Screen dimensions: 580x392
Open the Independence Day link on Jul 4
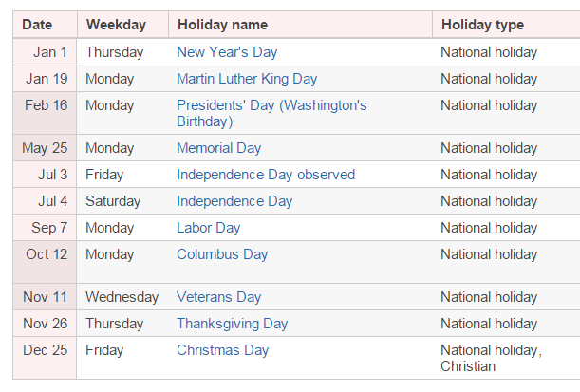(234, 201)
